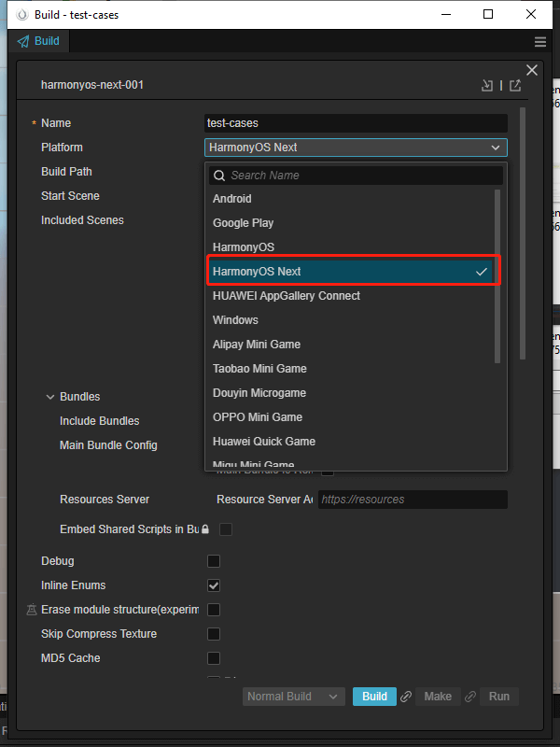The height and width of the screenshot is (747, 560).
Task: Click the export build config icon
Action: (x=515, y=85)
